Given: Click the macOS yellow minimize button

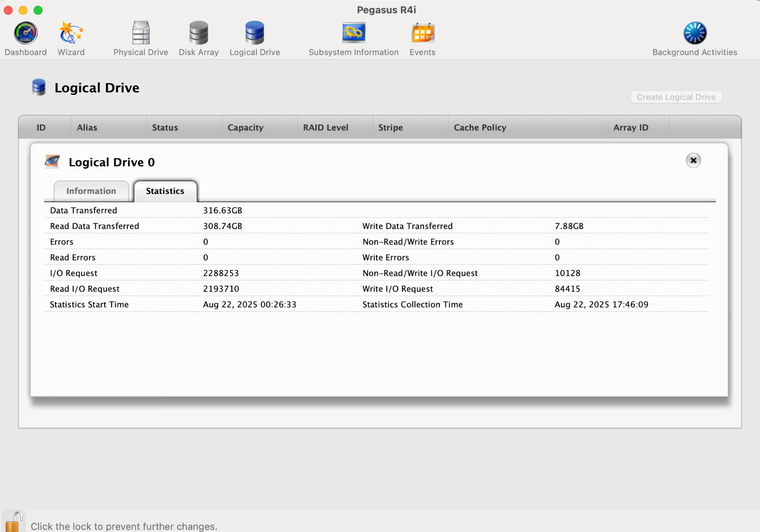Looking at the screenshot, I should 23,10.
